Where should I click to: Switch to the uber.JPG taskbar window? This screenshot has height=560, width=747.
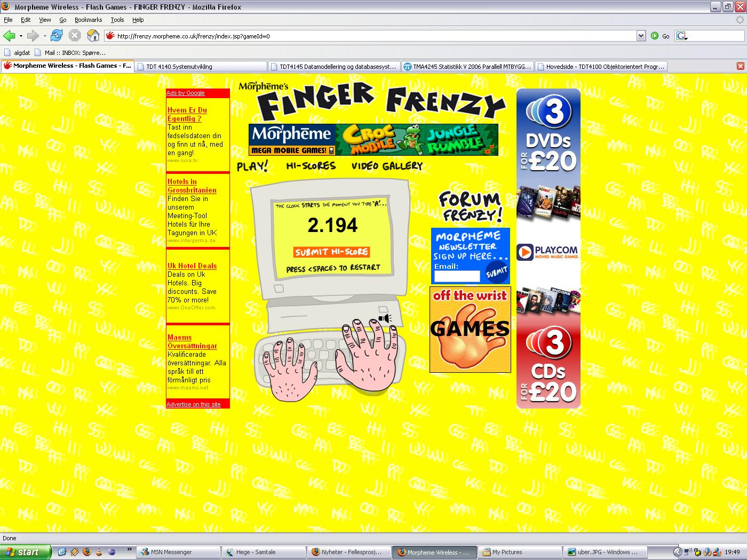[605, 552]
